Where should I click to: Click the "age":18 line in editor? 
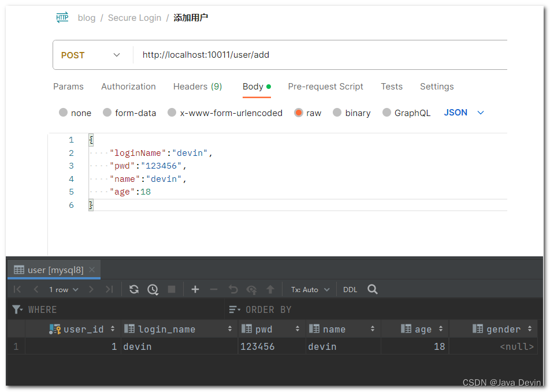130,192
